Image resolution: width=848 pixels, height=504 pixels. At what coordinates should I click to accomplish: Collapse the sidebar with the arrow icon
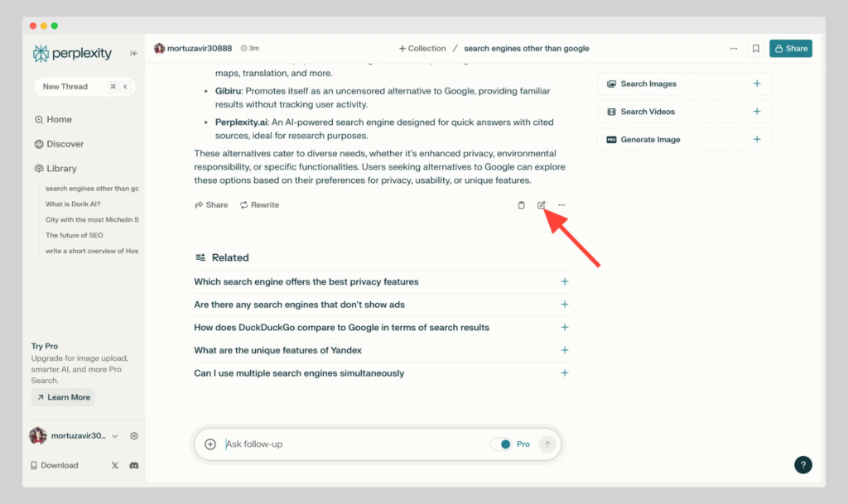pyautogui.click(x=134, y=54)
